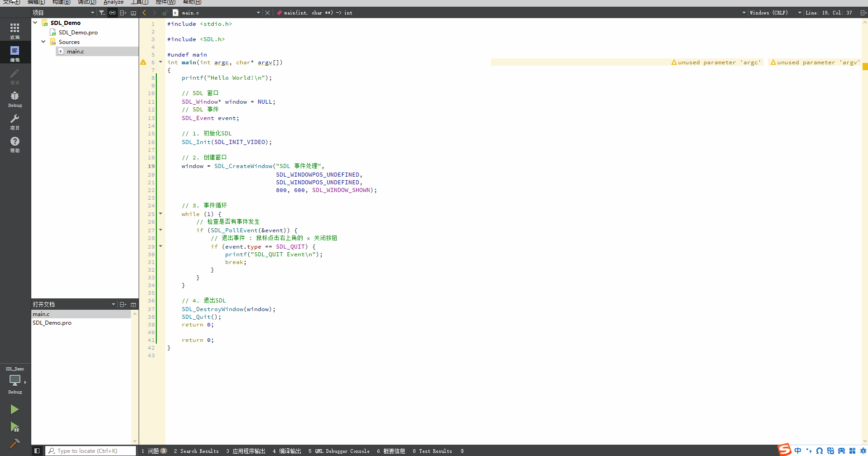Click the split panel icon above project tree

pos(123,13)
